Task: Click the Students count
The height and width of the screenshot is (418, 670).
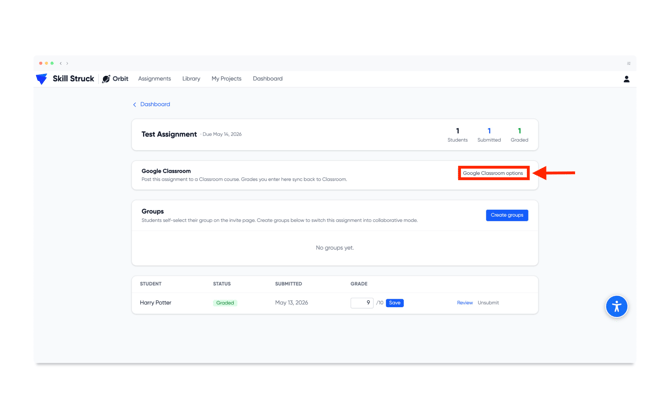Action: tap(457, 135)
